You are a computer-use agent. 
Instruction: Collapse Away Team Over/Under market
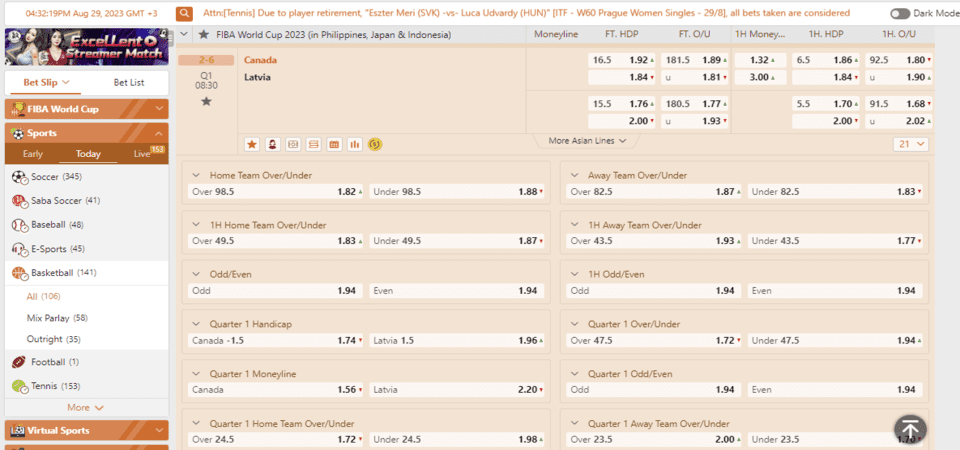(x=576, y=175)
